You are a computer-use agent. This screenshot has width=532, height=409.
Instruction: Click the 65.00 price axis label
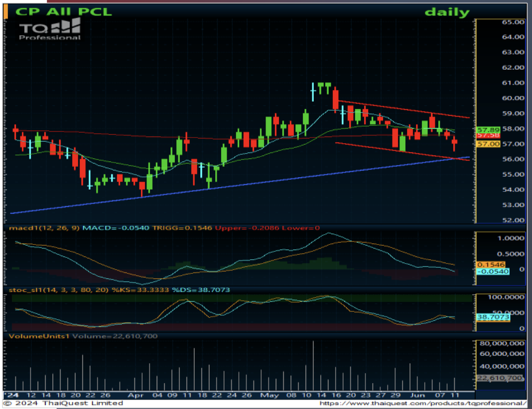coord(514,22)
